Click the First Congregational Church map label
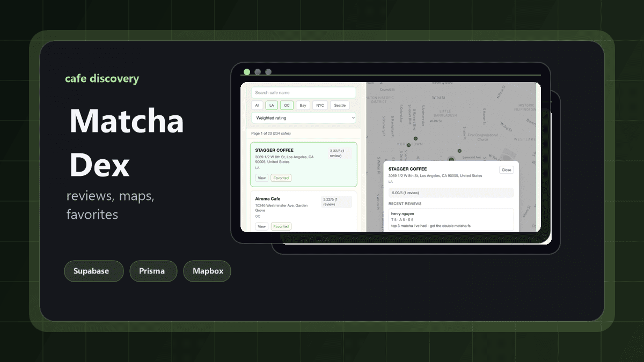 (x=482, y=138)
